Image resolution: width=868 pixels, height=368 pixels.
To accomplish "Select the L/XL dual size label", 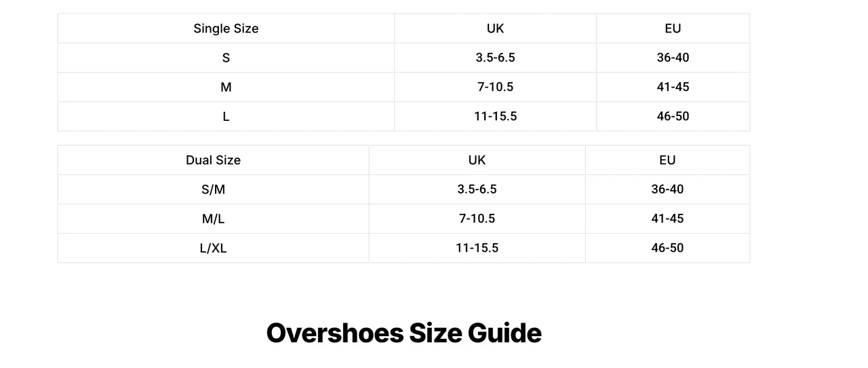I will (213, 248).
